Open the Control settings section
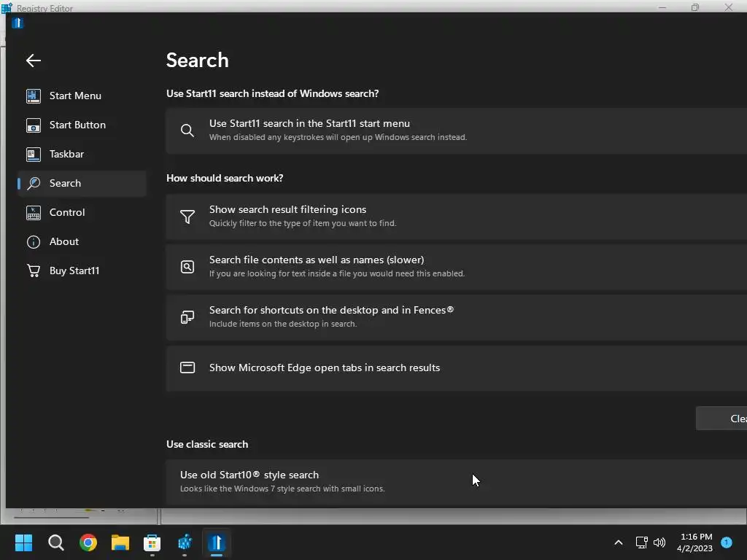 point(82,212)
